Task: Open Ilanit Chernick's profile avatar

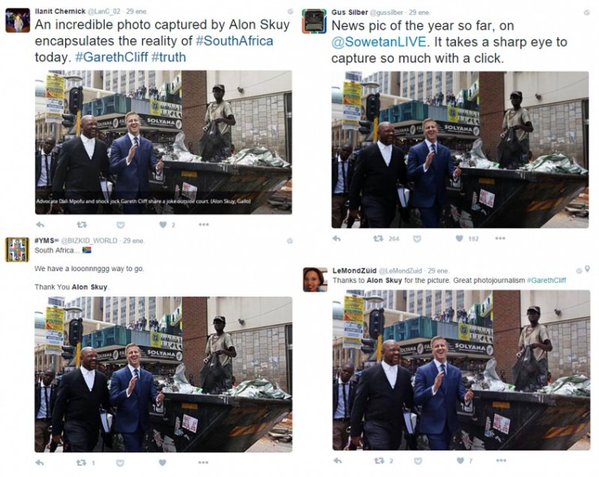Action: (x=18, y=20)
